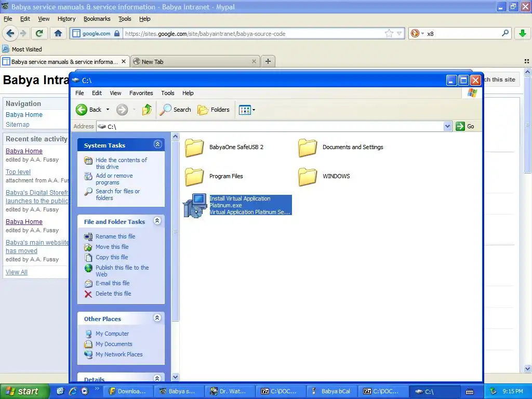The height and width of the screenshot is (399, 532).
Task: Click Add or remove programs task
Action: click(x=114, y=179)
